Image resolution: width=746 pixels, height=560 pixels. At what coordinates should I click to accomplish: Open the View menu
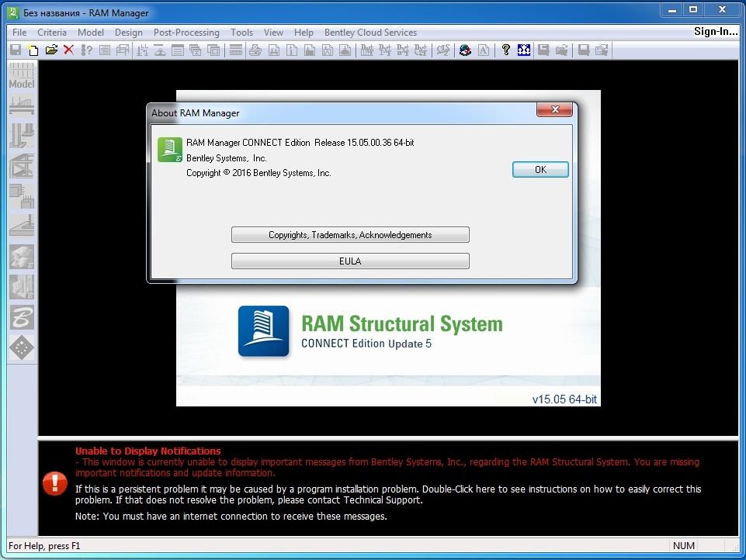[273, 33]
